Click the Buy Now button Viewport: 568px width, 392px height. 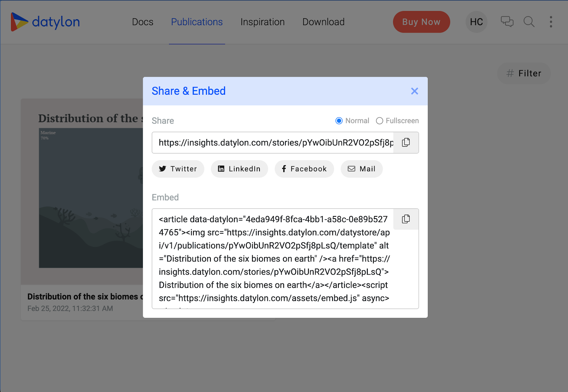pyautogui.click(x=421, y=22)
